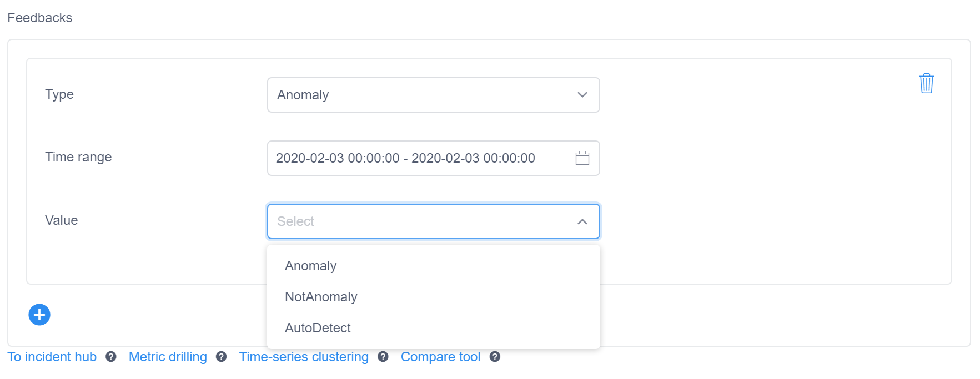Add new feedback with plus button
This screenshot has height=379, width=980.
[39, 315]
